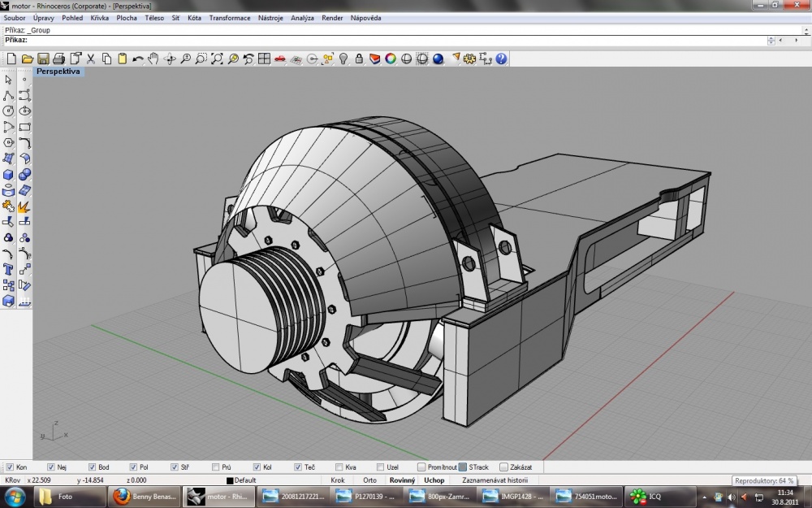Viewport: 812px width, 508px height.
Task: Toggle the Nej osnap checkbox
Action: (50, 467)
